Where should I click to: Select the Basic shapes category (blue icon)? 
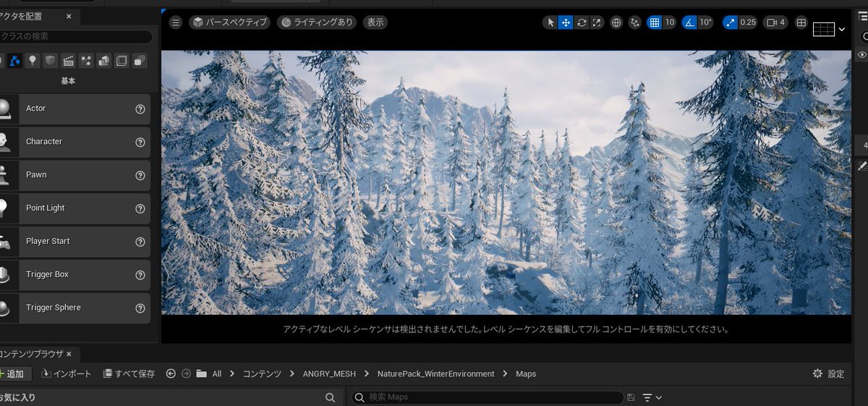14,61
